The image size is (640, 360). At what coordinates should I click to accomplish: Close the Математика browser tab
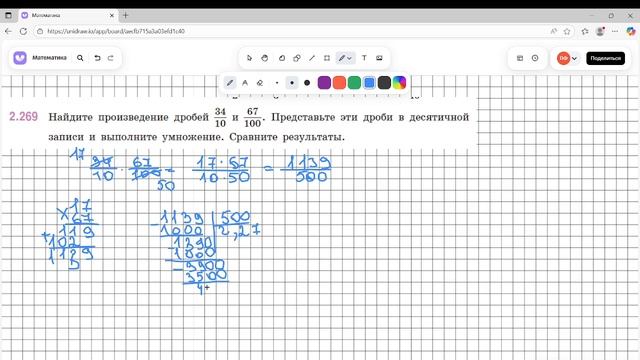point(112,15)
